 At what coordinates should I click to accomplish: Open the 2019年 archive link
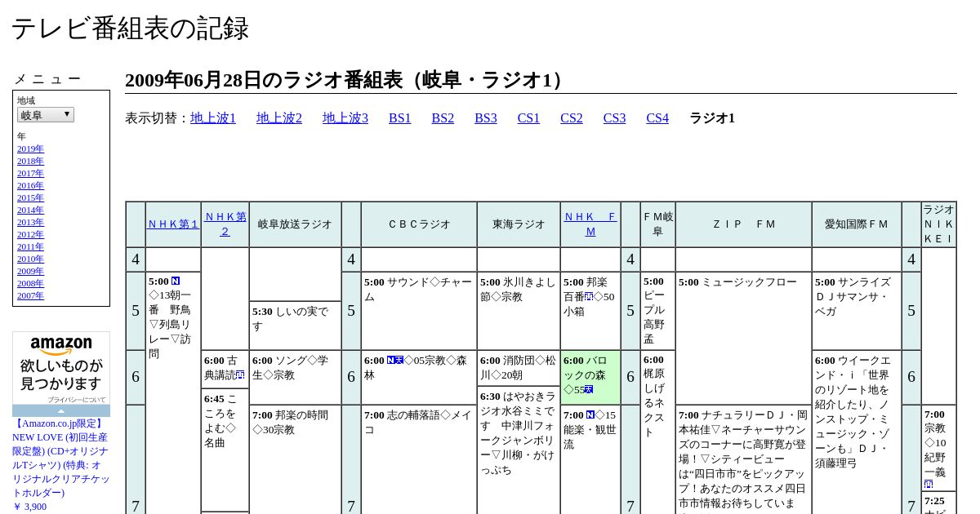[30, 148]
